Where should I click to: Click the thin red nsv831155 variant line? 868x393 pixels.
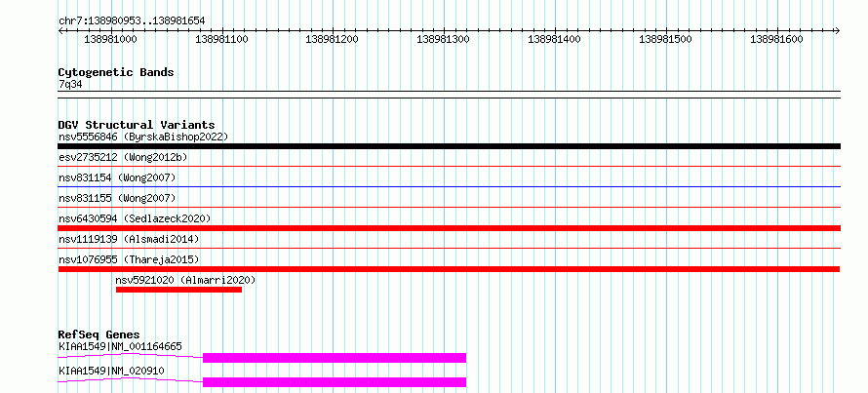(449, 207)
